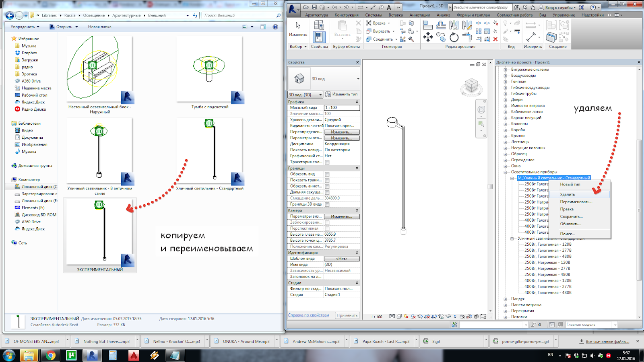
Task: Toggle the Свойства properties palette icon
Action: tap(319, 37)
